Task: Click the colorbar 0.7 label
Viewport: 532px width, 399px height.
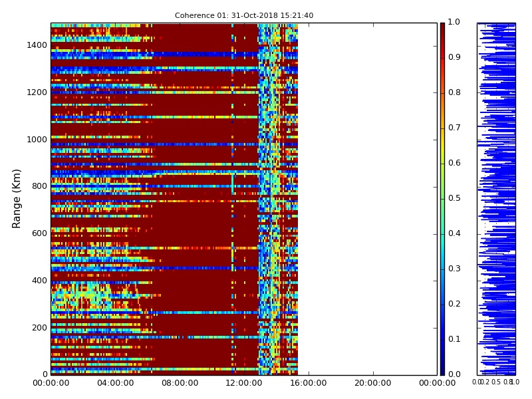Action: 454,128
